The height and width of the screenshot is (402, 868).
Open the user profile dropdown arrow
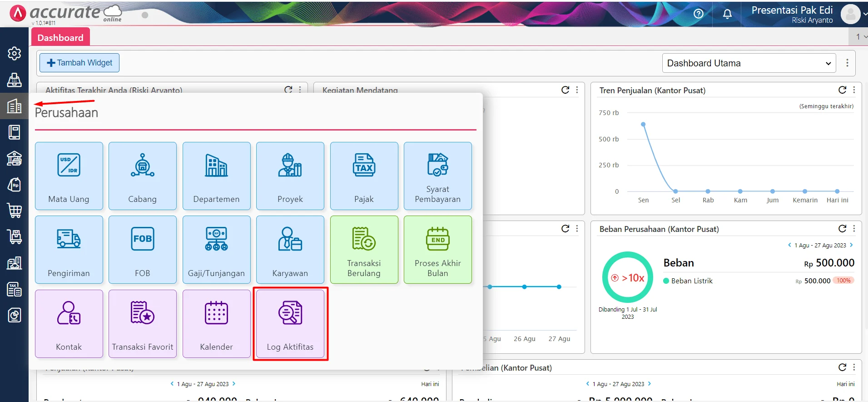865,14
